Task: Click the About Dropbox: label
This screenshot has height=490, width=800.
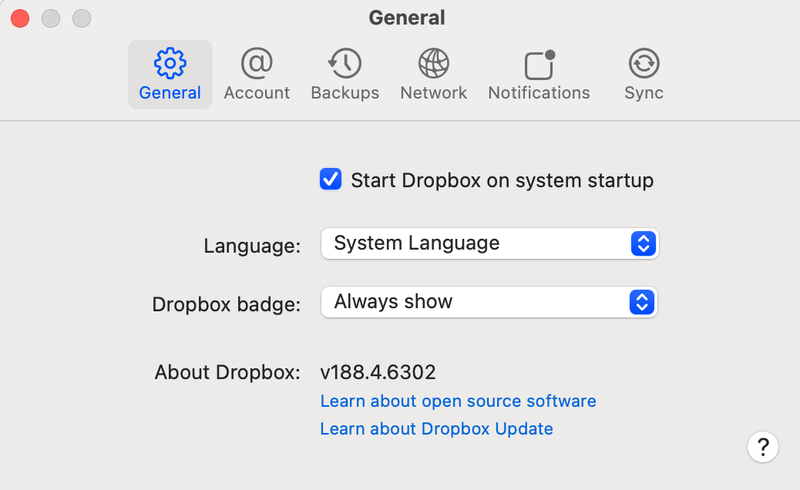Action: pyautogui.click(x=228, y=372)
